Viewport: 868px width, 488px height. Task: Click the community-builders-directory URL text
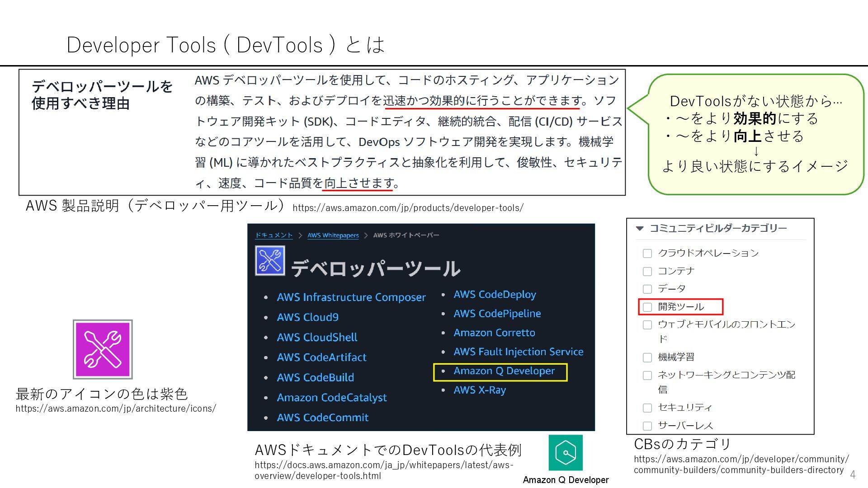[x=741, y=465]
